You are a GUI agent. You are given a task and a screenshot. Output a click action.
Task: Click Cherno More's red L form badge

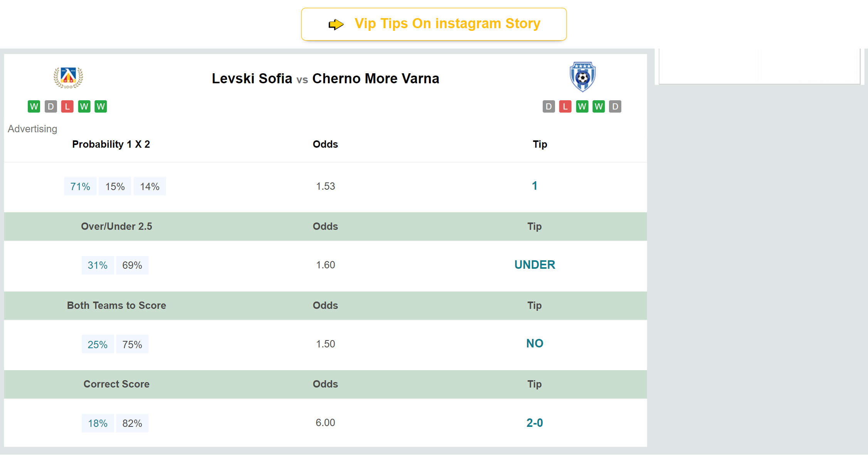click(565, 106)
